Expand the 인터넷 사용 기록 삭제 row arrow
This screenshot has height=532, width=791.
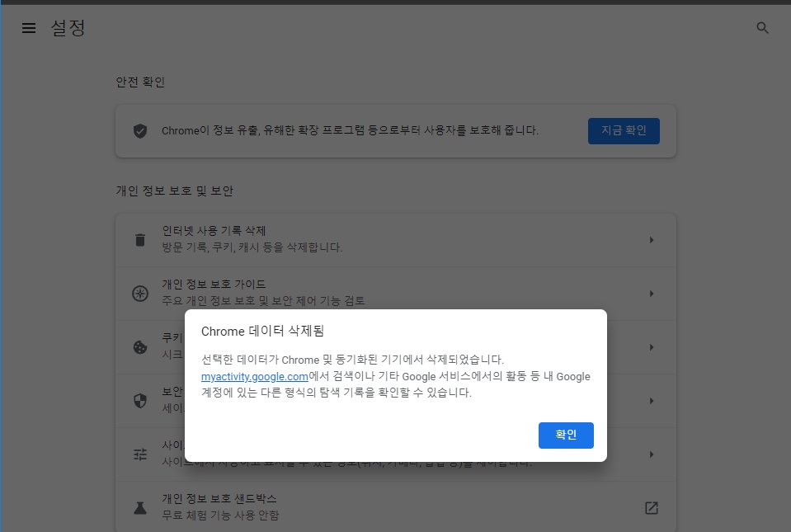pyautogui.click(x=652, y=240)
